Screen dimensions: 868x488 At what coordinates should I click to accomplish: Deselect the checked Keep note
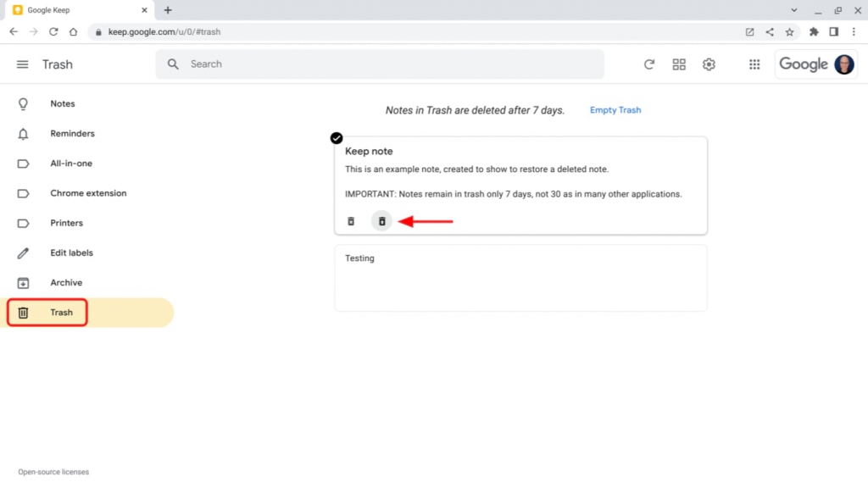point(337,137)
